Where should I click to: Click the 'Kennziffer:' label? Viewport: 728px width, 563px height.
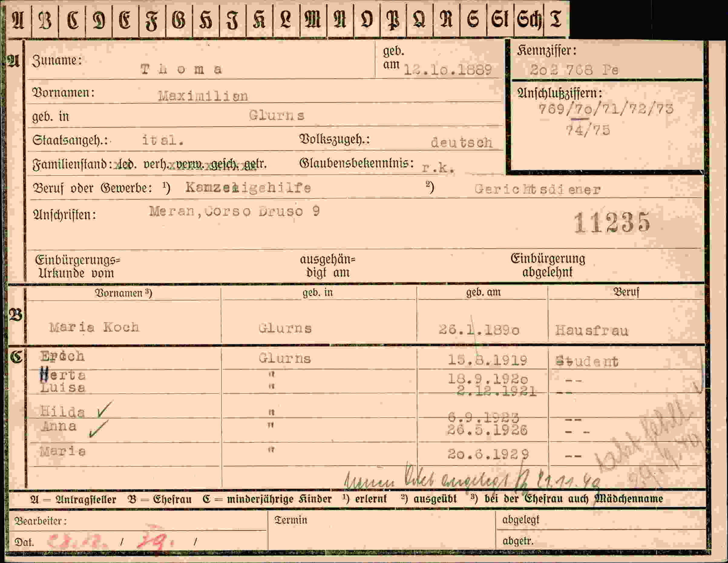pos(547,51)
